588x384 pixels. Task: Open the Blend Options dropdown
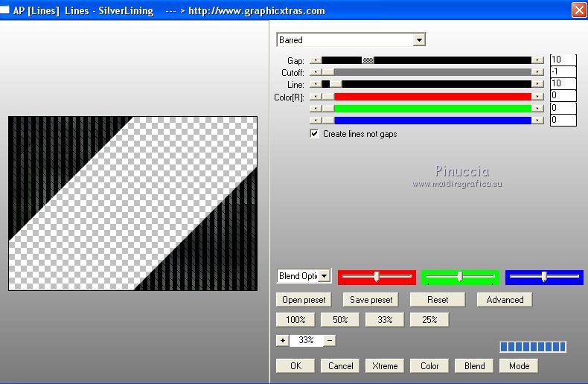[325, 276]
